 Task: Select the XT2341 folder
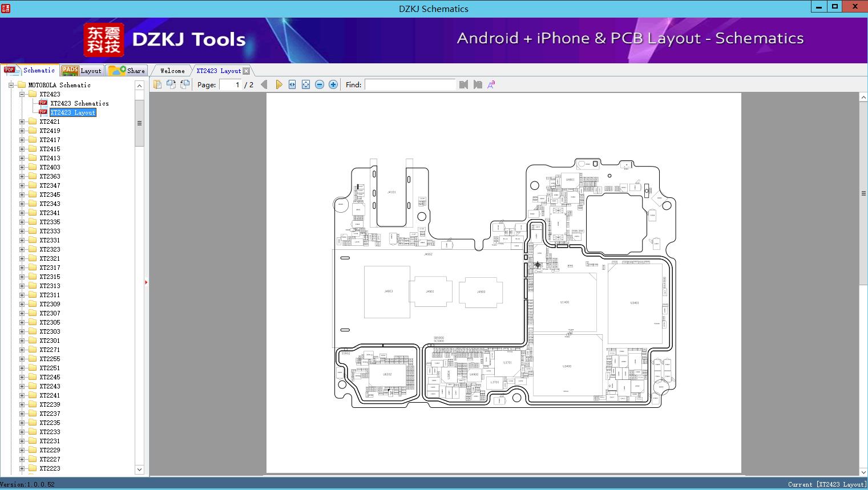tap(50, 213)
